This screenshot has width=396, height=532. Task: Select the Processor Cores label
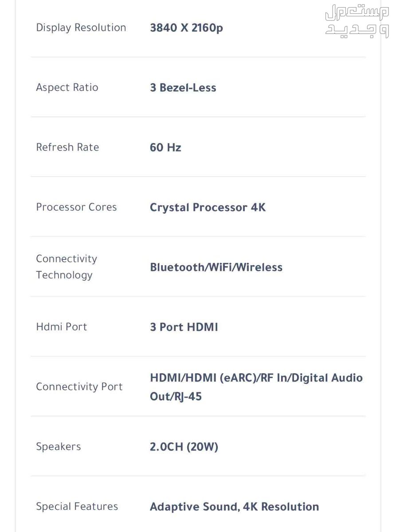click(x=76, y=207)
